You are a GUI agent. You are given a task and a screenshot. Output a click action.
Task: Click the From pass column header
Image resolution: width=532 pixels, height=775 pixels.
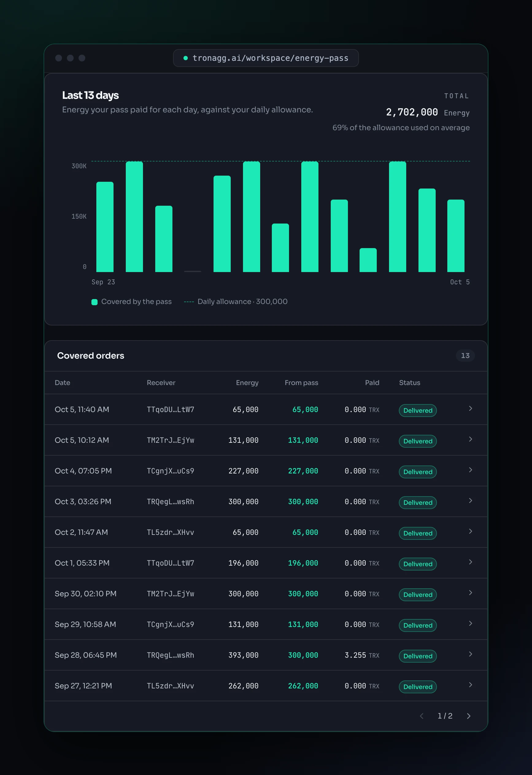pos(301,383)
